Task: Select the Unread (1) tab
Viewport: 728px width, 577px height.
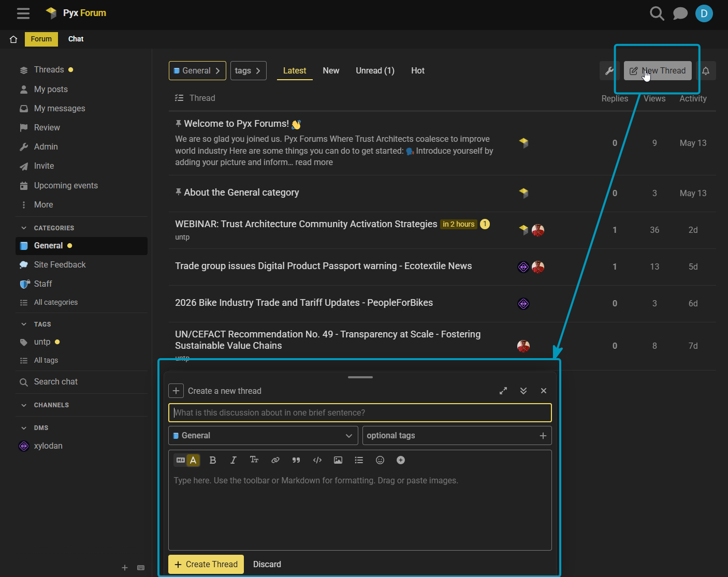Action: pyautogui.click(x=375, y=71)
